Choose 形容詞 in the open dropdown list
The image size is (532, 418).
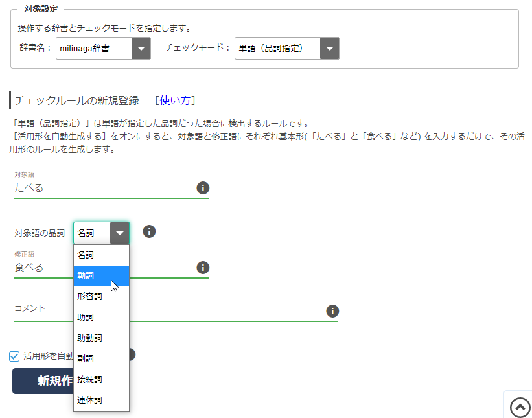(x=95, y=296)
